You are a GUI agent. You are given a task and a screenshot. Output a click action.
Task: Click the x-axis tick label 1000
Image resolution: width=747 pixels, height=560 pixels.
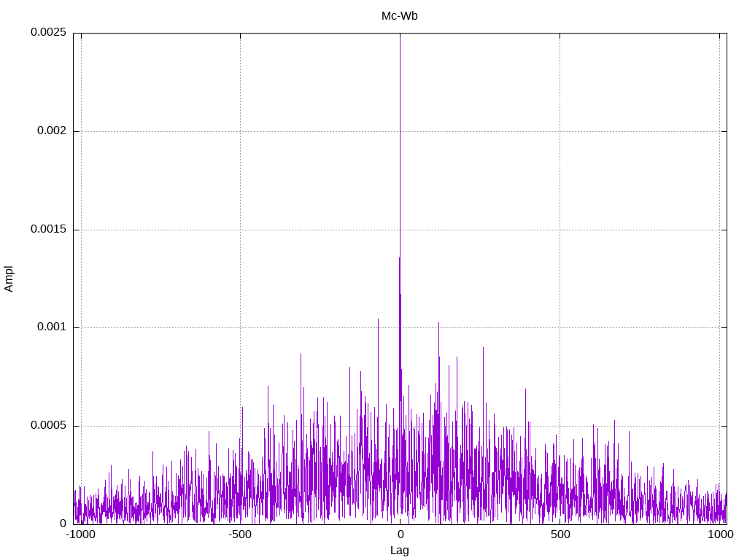pyautogui.click(x=720, y=534)
